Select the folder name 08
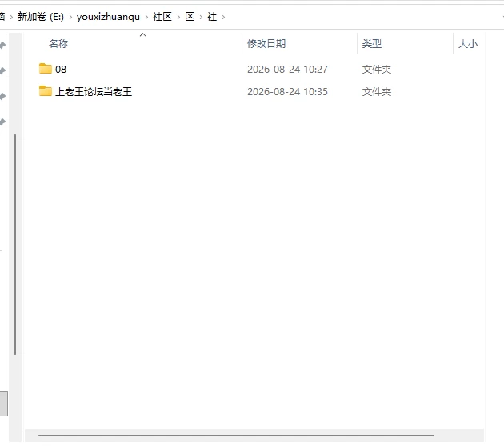Image resolution: width=504 pixels, height=446 pixels. click(x=61, y=69)
